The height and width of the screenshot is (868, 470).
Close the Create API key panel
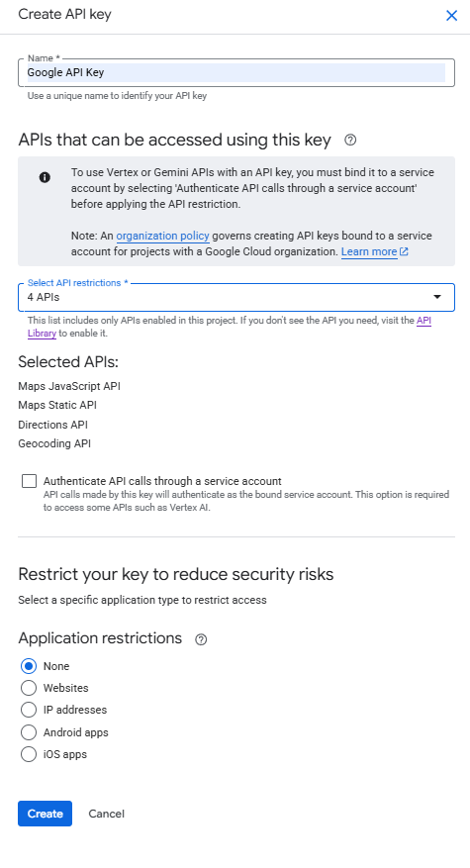(452, 16)
